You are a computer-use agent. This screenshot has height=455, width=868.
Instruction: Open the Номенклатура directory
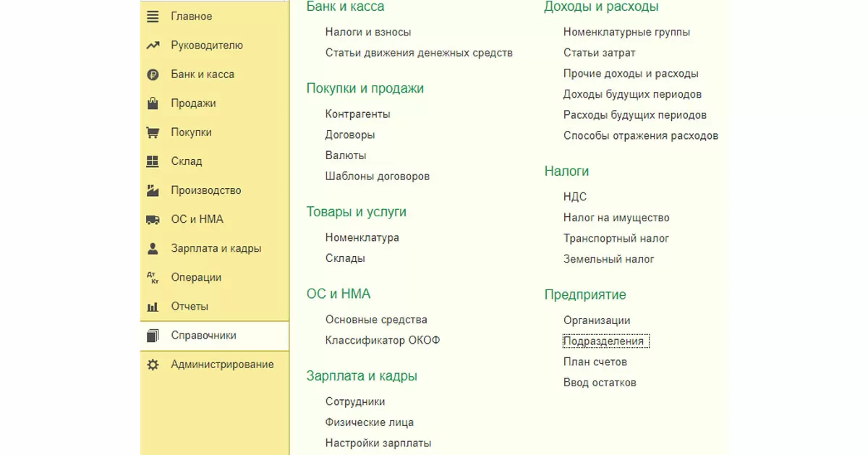point(362,238)
